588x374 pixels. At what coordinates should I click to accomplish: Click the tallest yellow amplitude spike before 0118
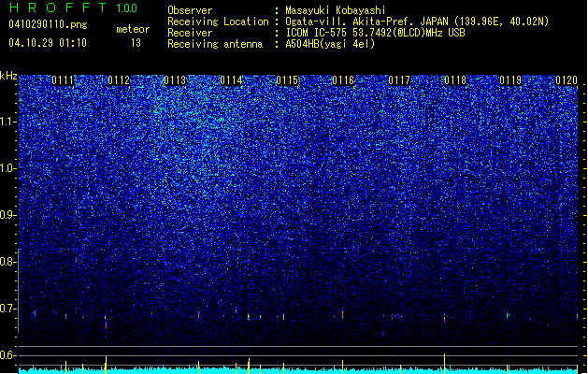[444, 363]
